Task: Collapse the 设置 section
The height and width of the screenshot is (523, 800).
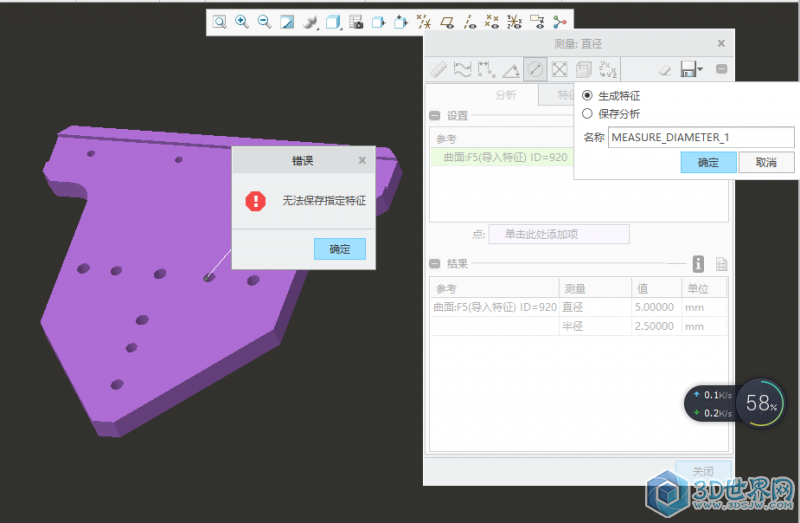Action: pos(435,116)
